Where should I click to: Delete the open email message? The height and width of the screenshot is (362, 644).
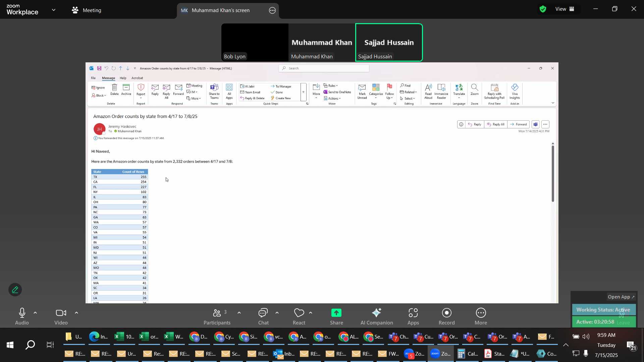click(114, 90)
